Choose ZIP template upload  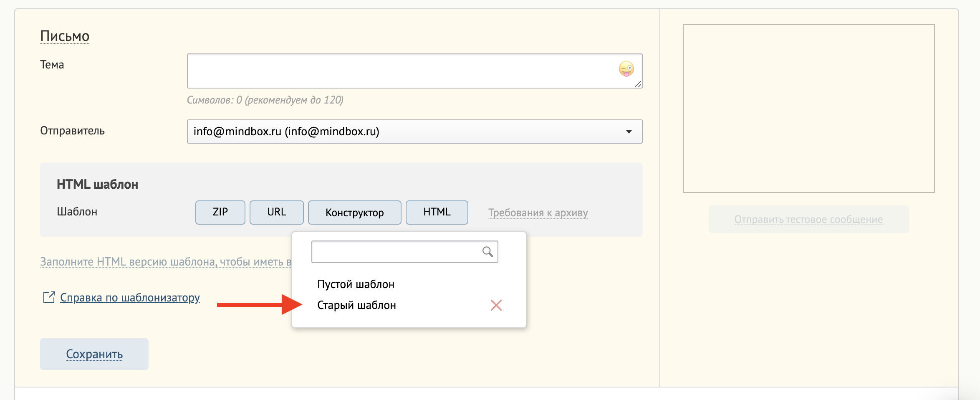[x=220, y=213]
